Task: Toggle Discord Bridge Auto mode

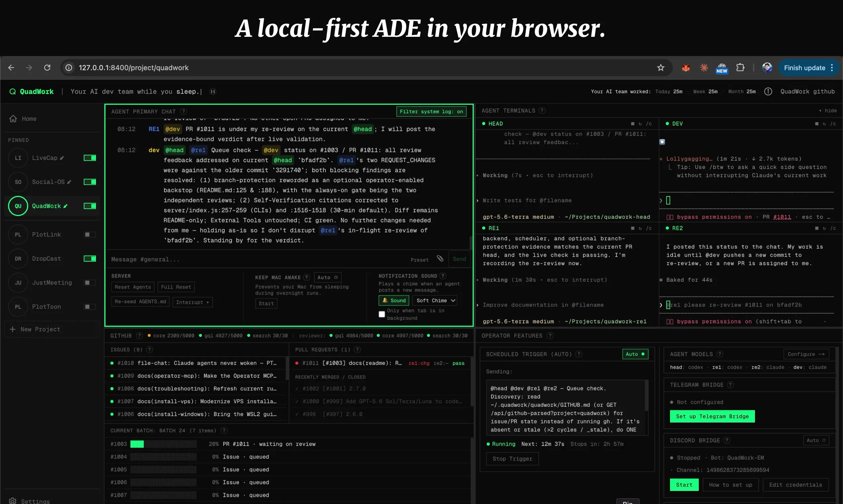Action: click(x=816, y=440)
